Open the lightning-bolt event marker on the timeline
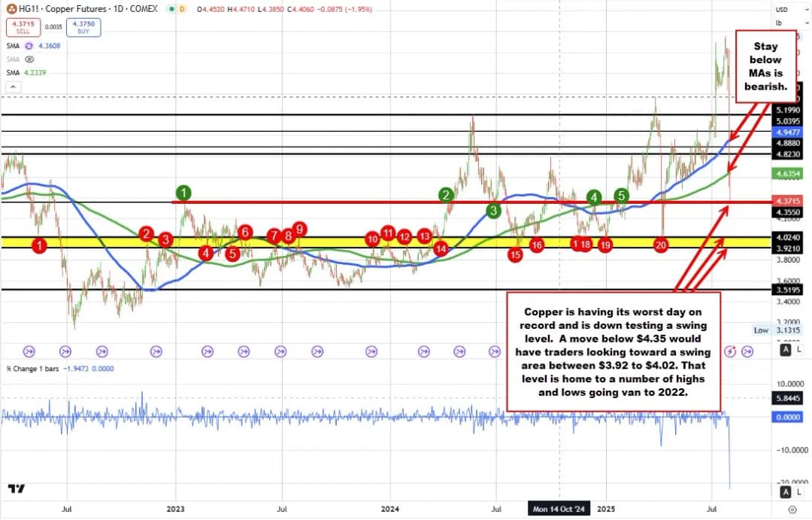 [730, 351]
